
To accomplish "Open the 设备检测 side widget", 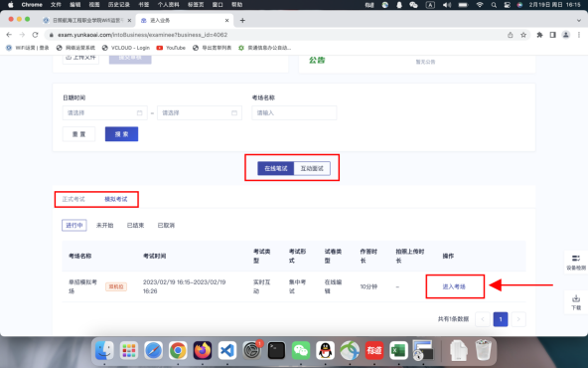I will [x=576, y=263].
